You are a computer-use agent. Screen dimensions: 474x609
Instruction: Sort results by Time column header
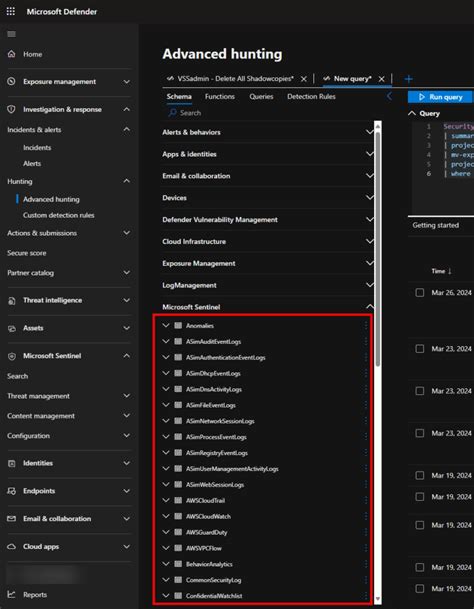(x=441, y=271)
